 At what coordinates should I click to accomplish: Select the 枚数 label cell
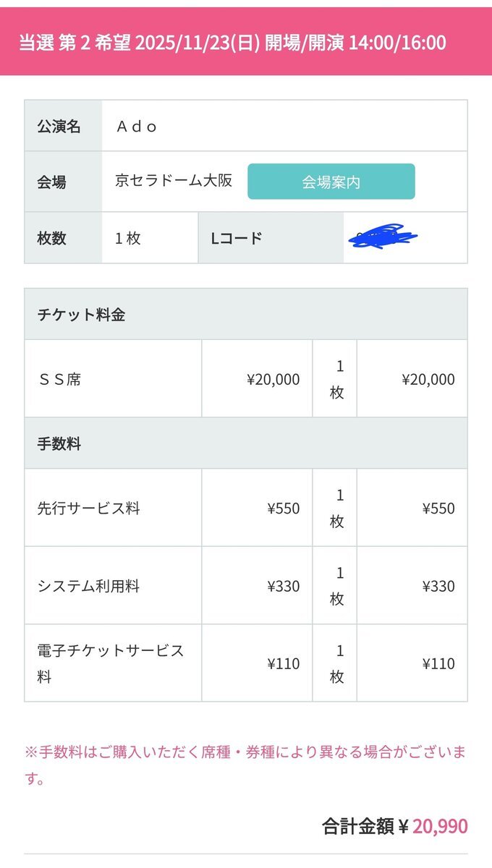(x=63, y=238)
